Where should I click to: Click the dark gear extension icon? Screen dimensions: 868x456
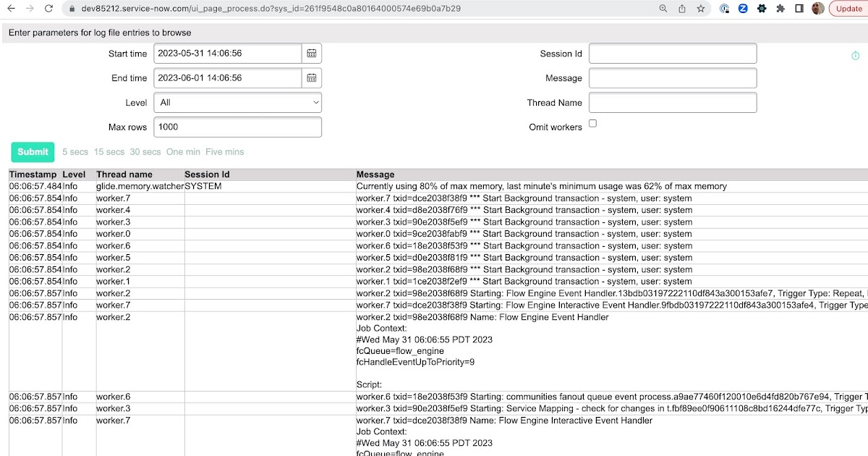coord(762,8)
